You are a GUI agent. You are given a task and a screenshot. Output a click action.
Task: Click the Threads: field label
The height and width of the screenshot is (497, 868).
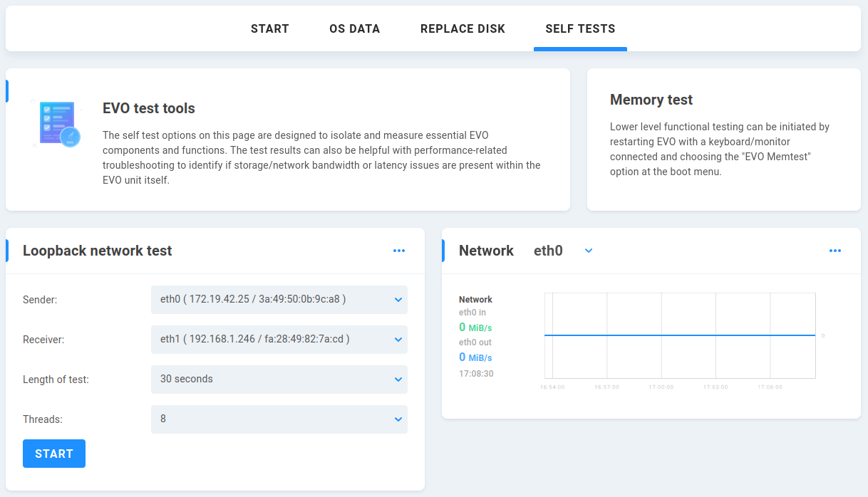coord(43,419)
